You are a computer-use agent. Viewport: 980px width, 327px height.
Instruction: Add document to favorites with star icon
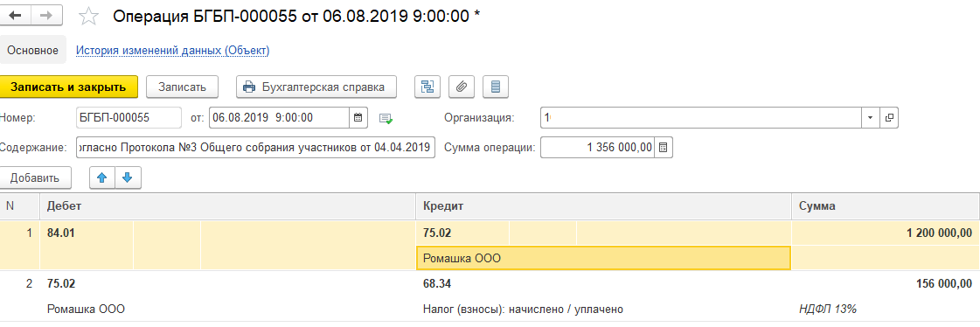(x=89, y=17)
